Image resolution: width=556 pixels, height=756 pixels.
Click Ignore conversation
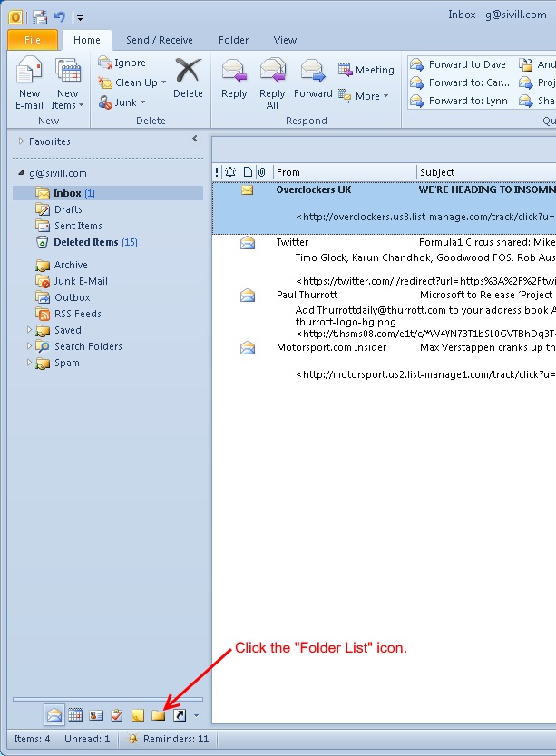tap(122, 63)
